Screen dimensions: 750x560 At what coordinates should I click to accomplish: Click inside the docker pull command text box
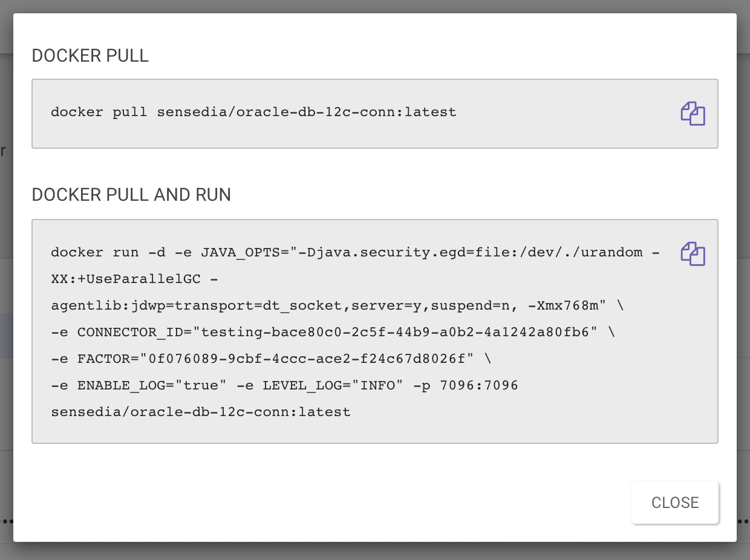(x=253, y=112)
